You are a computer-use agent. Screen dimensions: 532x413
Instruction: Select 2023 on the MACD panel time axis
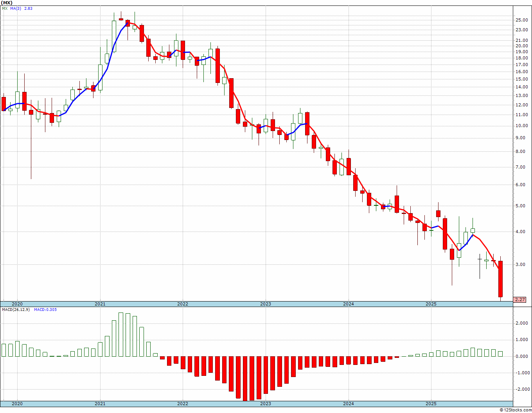(x=266, y=404)
